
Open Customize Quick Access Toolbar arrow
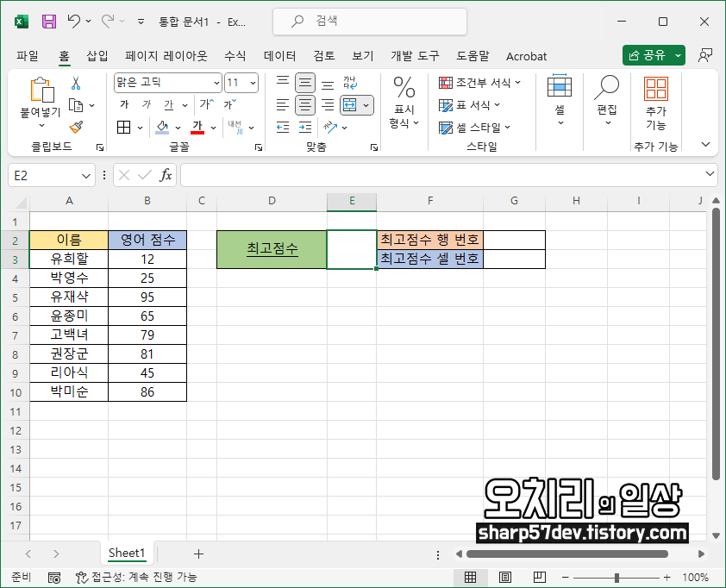pyautogui.click(x=141, y=22)
